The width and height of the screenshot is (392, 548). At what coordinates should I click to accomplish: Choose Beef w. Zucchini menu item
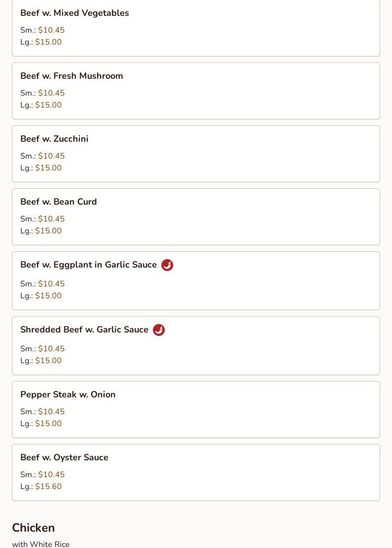196,154
